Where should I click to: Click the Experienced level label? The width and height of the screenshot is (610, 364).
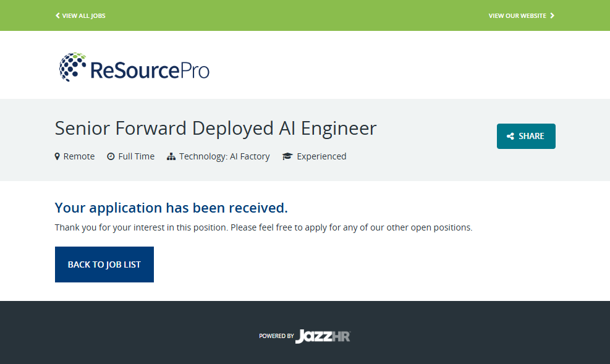click(321, 156)
